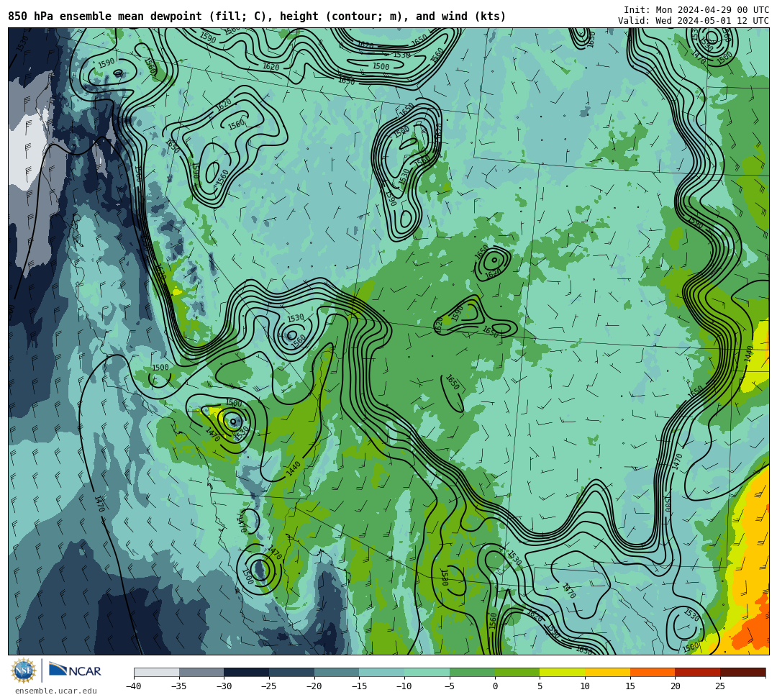Click the -20 colorbar tick label
Screen dimensions: 777x700
pos(314,686)
